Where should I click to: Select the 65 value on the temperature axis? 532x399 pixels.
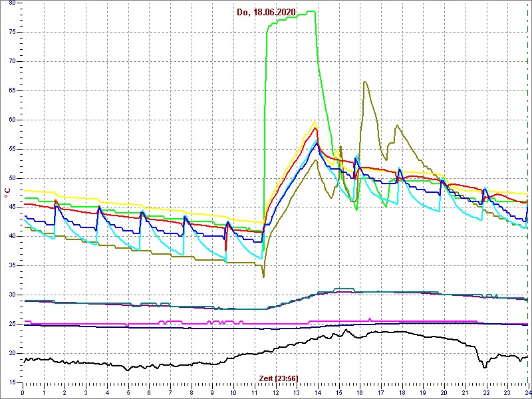[x=13, y=90]
